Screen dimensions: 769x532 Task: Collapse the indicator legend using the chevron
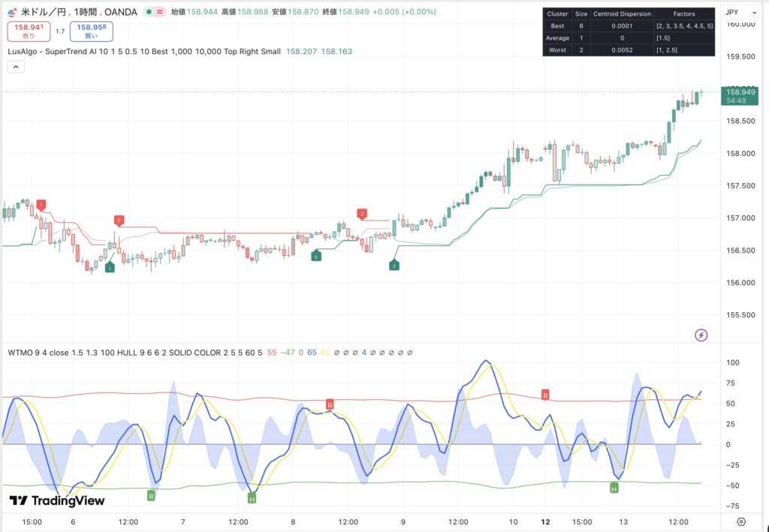tap(15, 67)
